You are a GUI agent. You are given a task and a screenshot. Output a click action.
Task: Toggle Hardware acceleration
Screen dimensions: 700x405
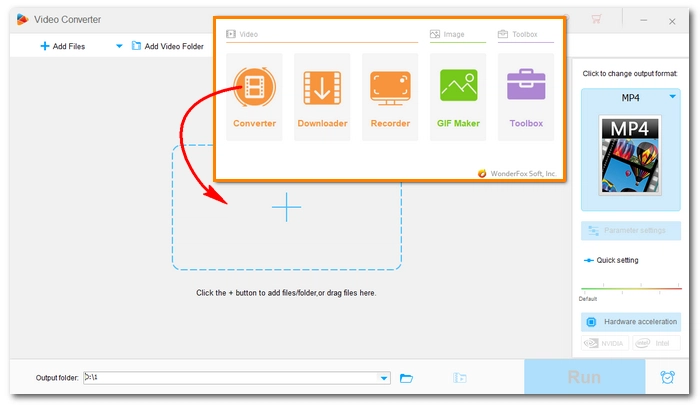631,321
